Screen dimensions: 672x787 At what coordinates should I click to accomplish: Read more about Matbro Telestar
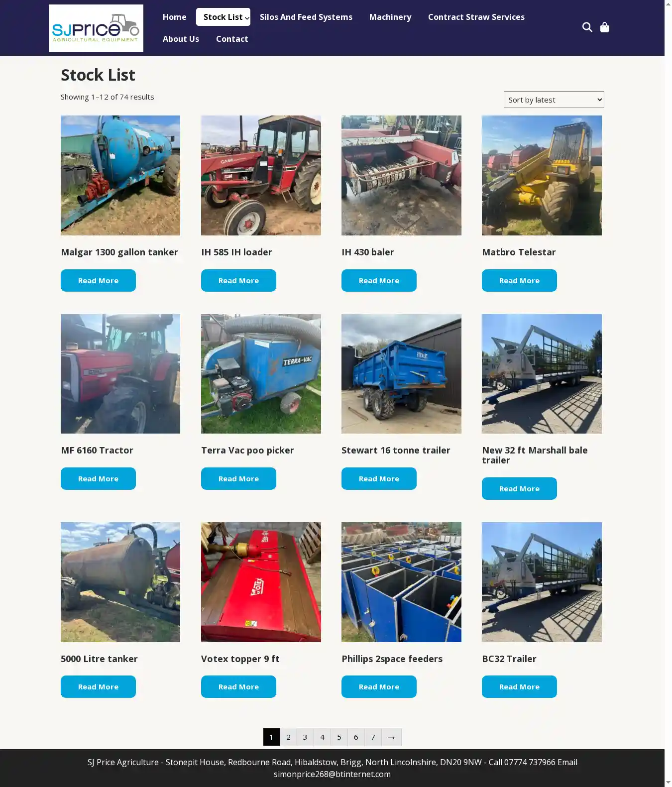(519, 281)
